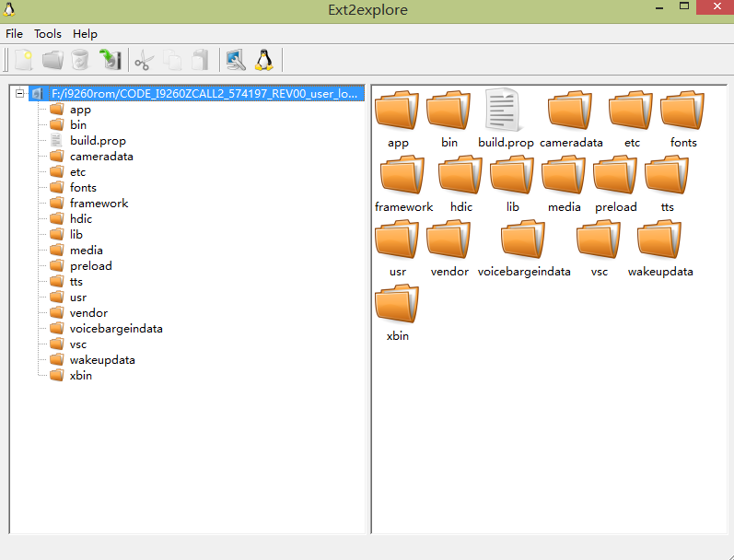
Task: Click the recycle bin toolbar icon
Action: tap(80, 60)
